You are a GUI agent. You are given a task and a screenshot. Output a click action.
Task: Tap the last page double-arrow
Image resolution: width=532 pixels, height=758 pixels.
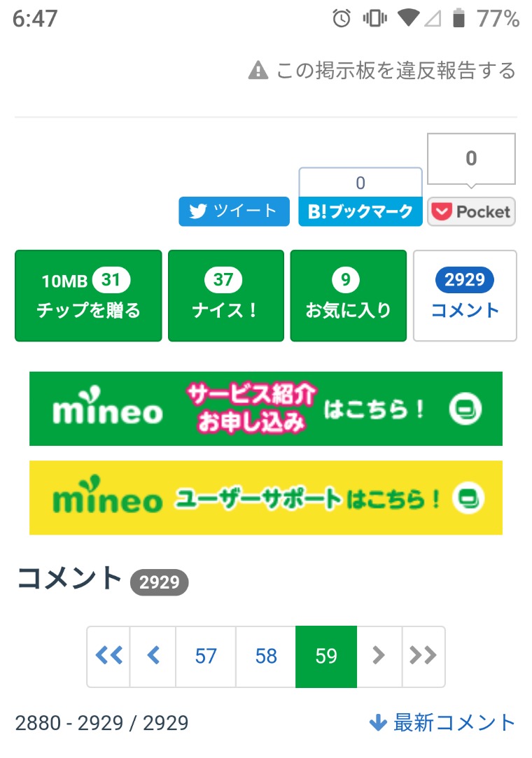(x=423, y=657)
